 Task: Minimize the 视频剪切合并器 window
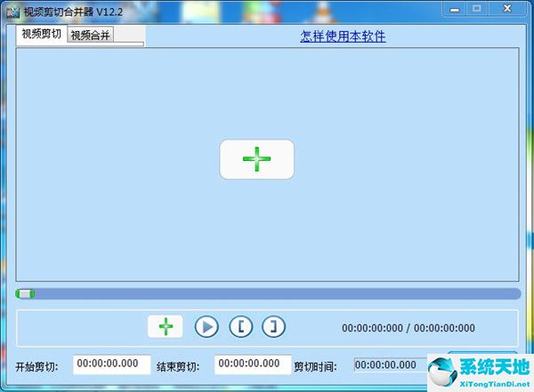click(455, 9)
